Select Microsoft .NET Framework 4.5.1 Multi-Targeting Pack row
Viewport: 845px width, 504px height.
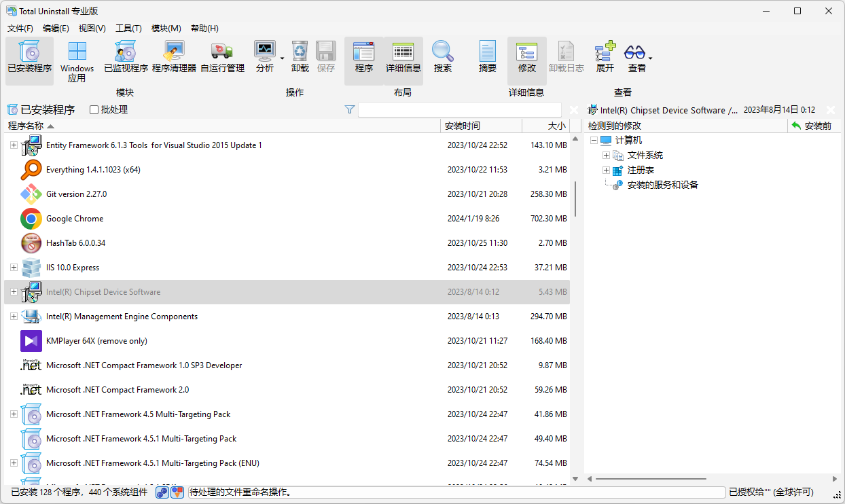287,439
